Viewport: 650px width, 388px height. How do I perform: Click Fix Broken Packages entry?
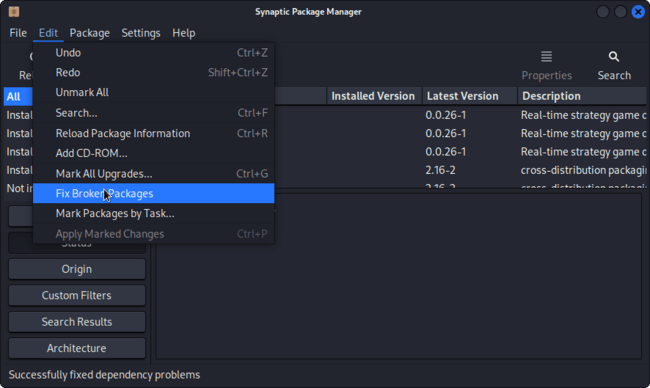coord(154,193)
